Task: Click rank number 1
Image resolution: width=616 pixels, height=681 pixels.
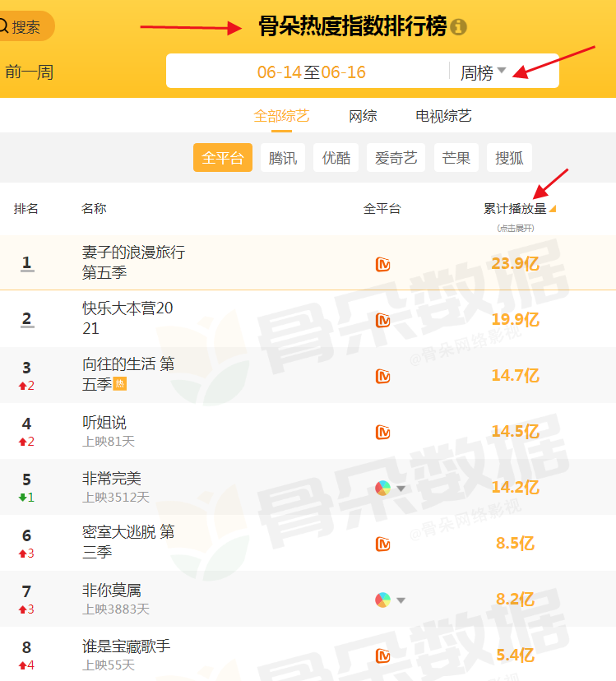Action: point(27,262)
